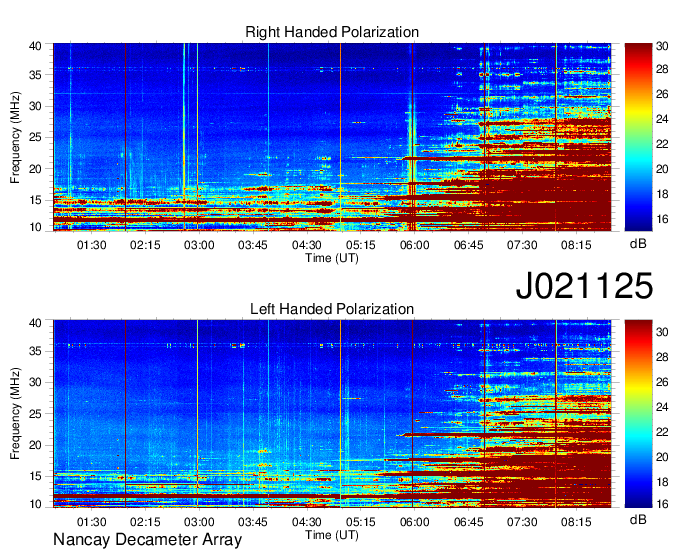Viewport: 680px width, 552px height.
Task: Click 28 dB value on Right Handed colorbar
Action: point(662,69)
